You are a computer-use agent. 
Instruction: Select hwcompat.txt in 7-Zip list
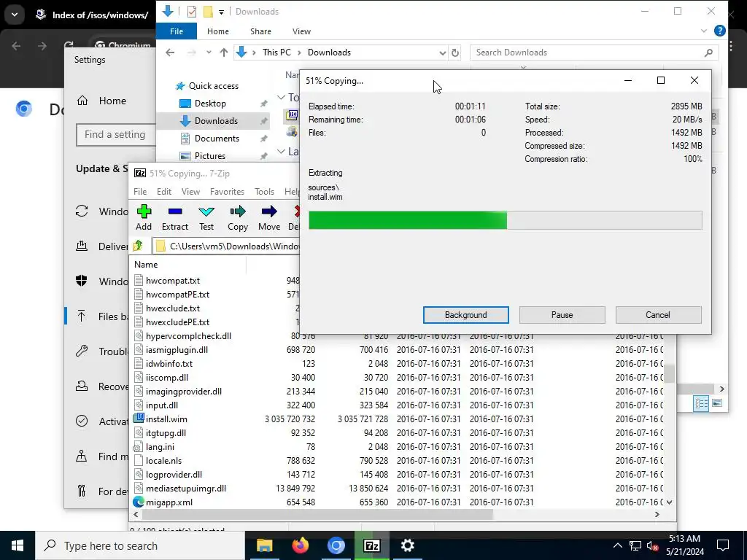172,281
